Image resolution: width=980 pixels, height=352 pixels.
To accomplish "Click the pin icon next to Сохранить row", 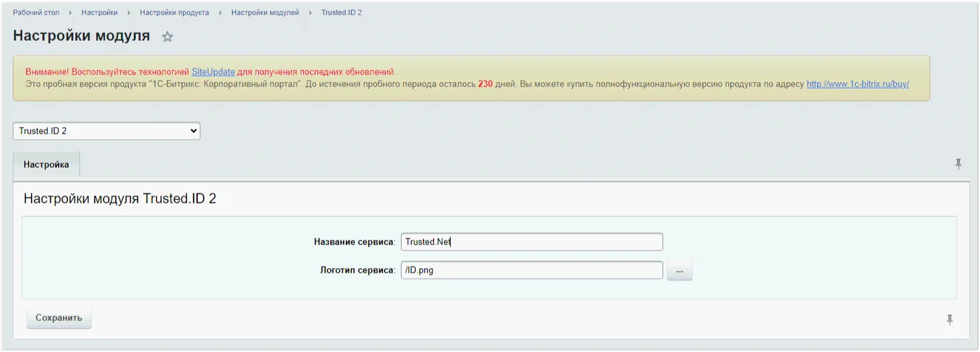I will click(x=950, y=320).
